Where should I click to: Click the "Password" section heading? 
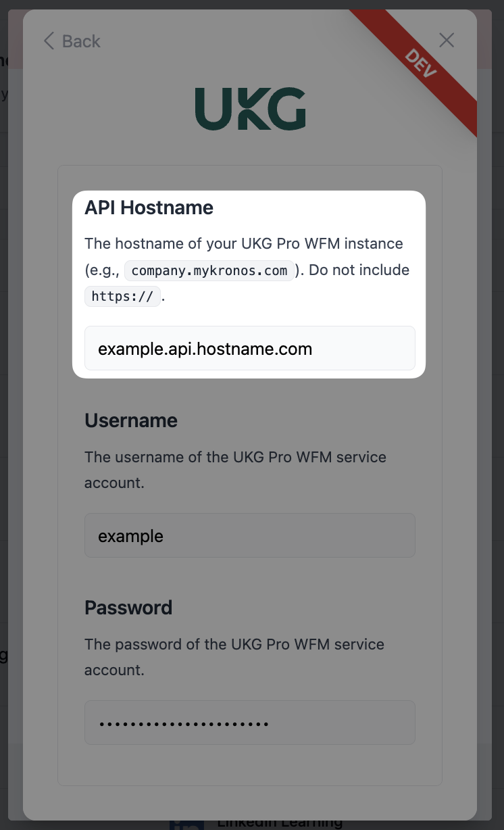pos(128,608)
